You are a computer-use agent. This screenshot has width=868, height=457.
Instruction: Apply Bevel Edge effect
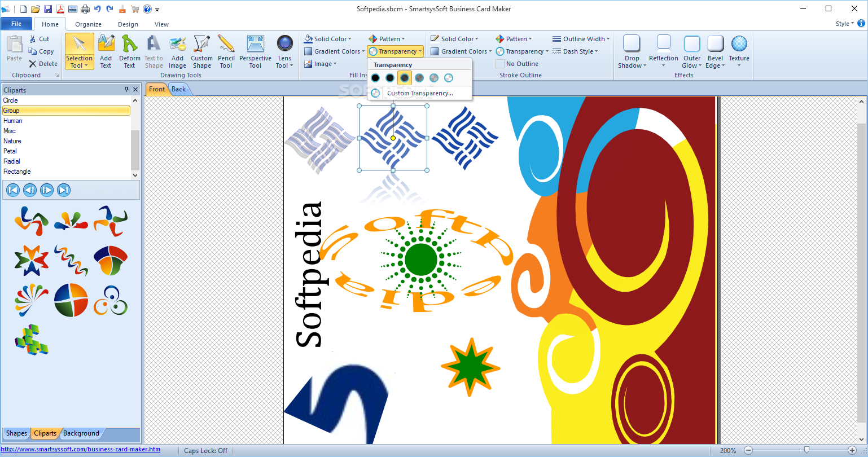[x=716, y=51]
